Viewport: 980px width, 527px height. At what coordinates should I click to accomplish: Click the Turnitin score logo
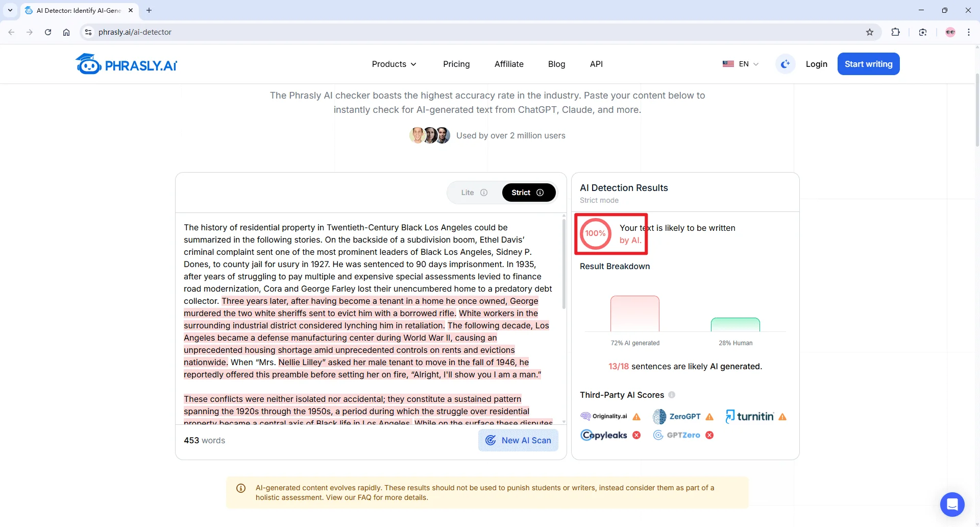(x=749, y=417)
